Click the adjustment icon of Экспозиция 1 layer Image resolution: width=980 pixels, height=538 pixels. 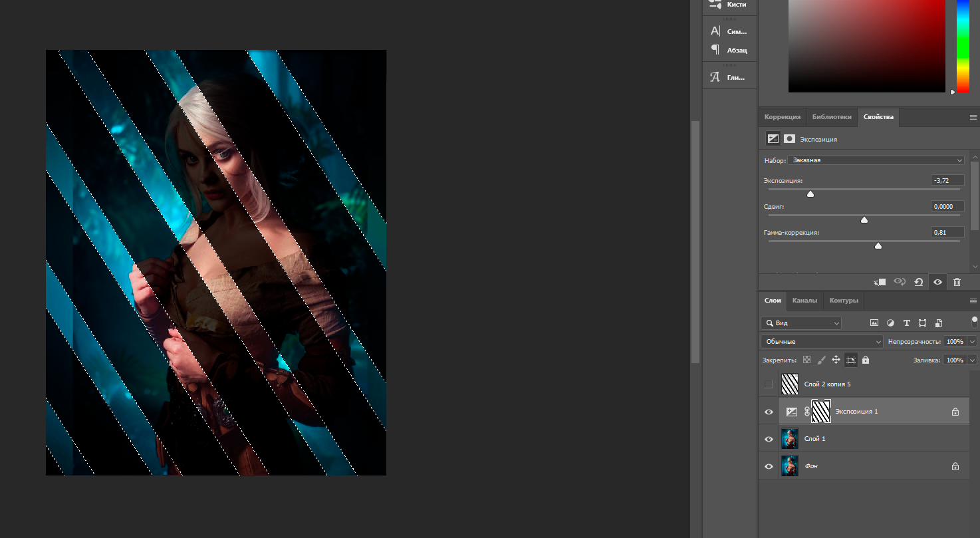[791, 412]
